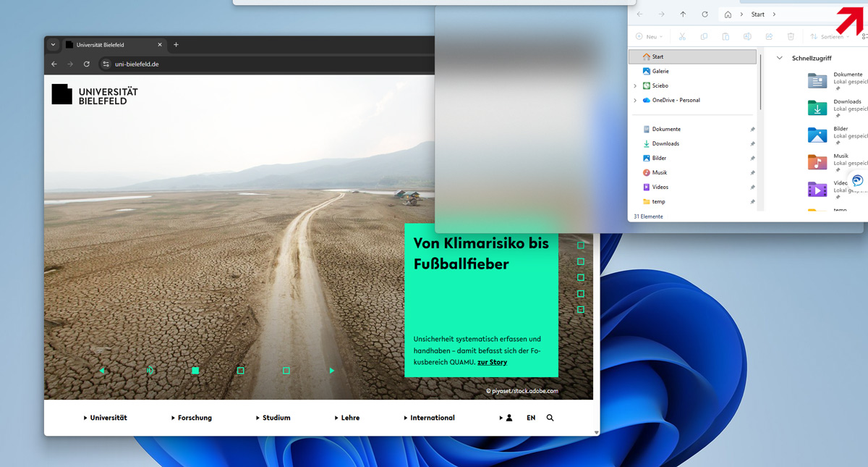Open the user login icon menu

[509, 418]
